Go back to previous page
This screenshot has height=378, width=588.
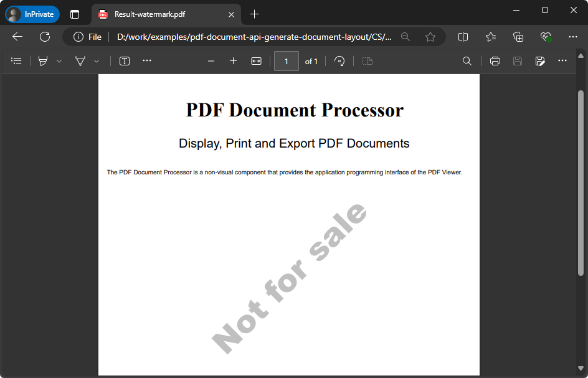[17, 37]
